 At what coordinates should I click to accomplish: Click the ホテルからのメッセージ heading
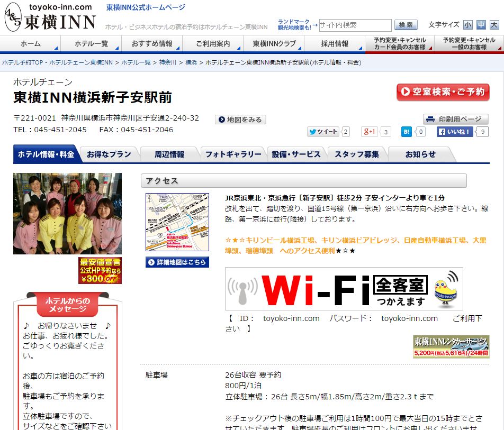(x=68, y=305)
